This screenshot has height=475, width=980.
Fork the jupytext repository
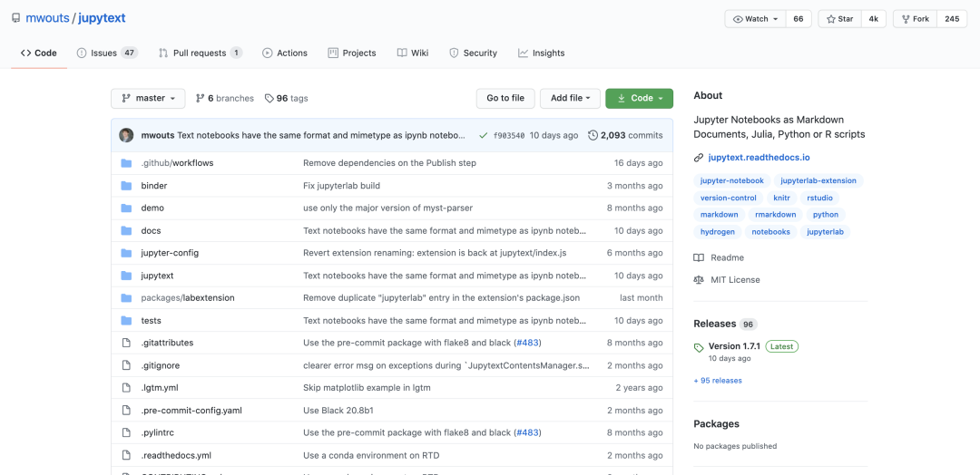pyautogui.click(x=915, y=19)
